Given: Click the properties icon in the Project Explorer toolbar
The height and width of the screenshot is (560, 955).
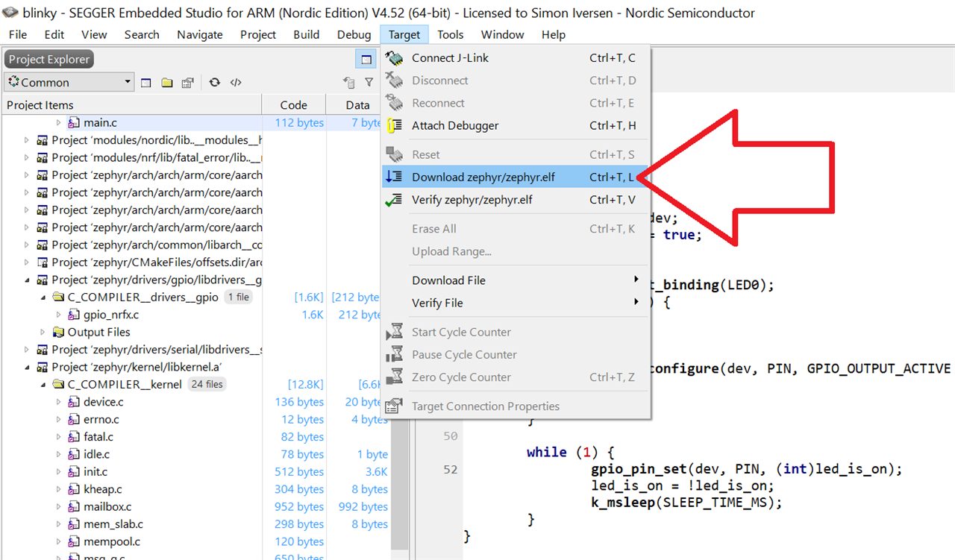Looking at the screenshot, I should coord(188,83).
